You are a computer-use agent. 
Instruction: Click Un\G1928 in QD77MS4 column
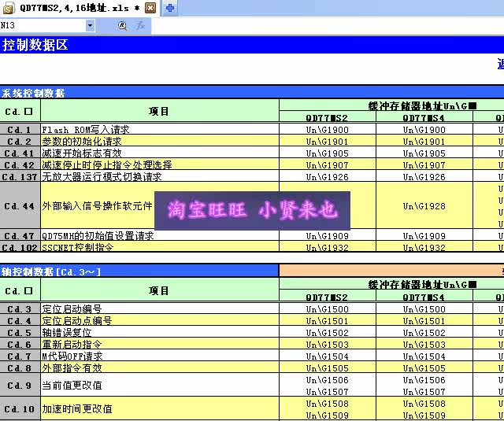[424, 206]
